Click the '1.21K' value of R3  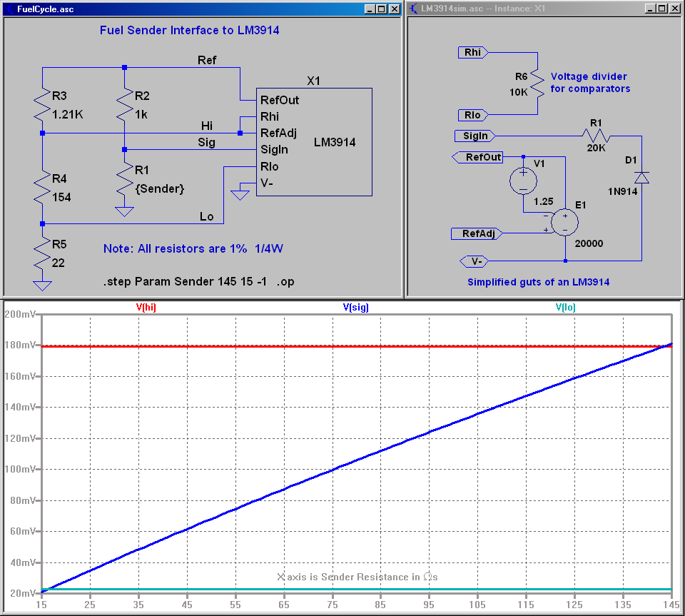[x=67, y=114]
